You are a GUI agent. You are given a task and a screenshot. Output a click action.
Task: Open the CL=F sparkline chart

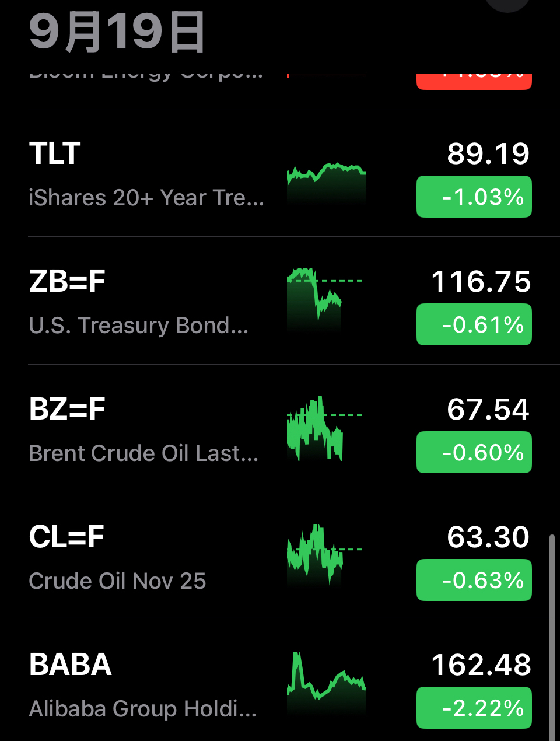324,555
